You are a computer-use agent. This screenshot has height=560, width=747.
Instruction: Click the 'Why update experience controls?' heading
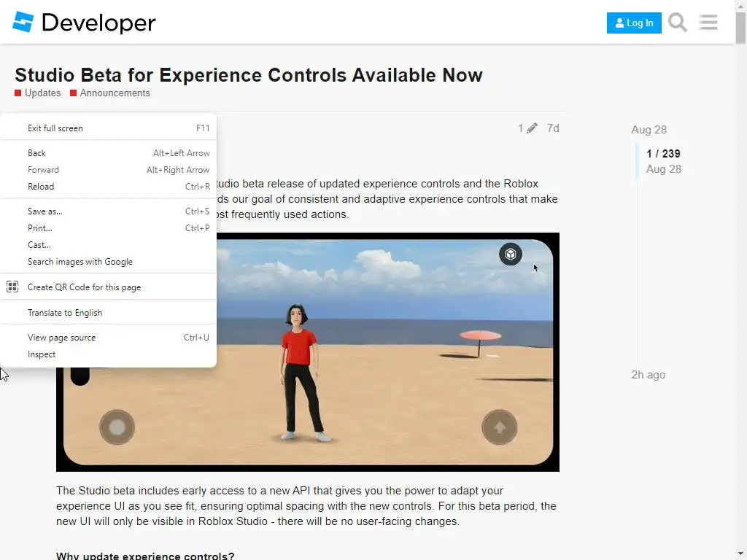coord(145,556)
